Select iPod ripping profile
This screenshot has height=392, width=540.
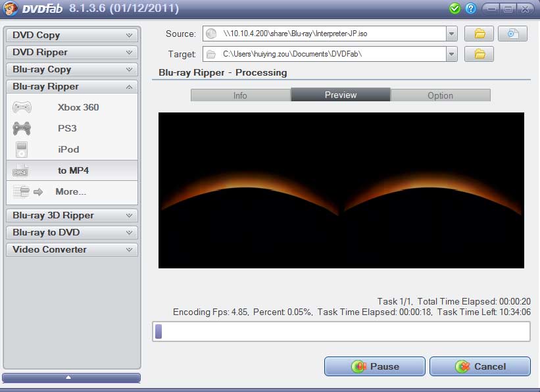pyautogui.click(x=72, y=149)
